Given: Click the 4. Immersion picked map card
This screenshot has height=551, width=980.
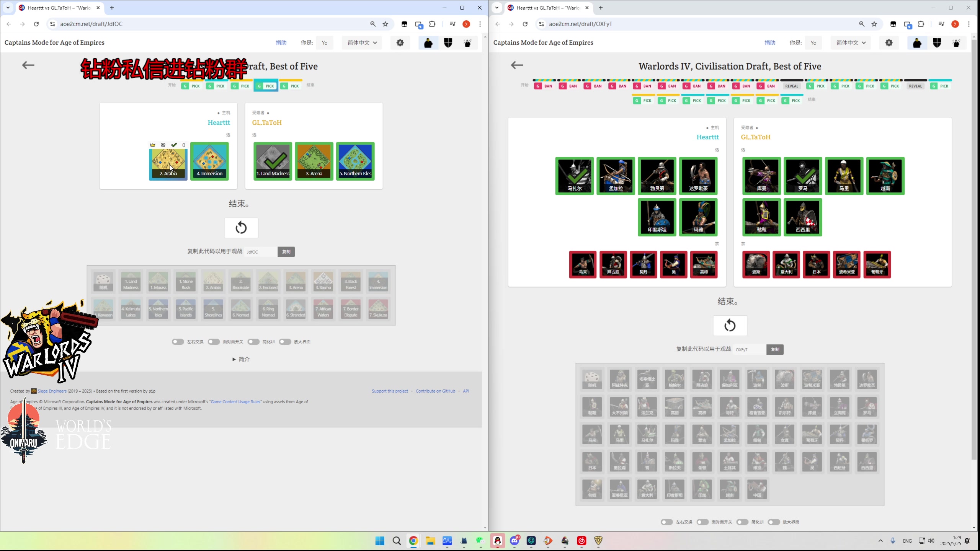Looking at the screenshot, I should (209, 161).
